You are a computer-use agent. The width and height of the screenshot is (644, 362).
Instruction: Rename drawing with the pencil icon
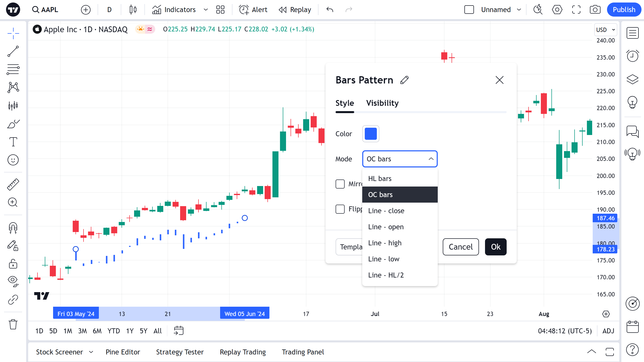pos(404,80)
